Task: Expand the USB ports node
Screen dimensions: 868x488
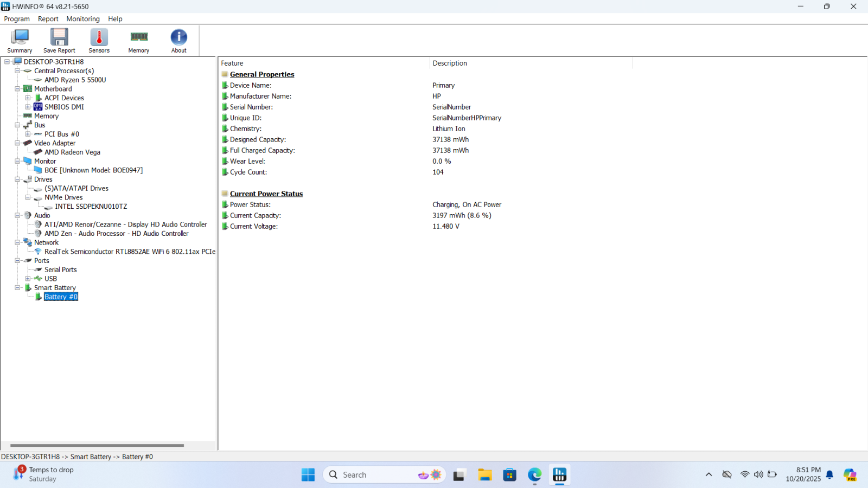Action: (28, 279)
